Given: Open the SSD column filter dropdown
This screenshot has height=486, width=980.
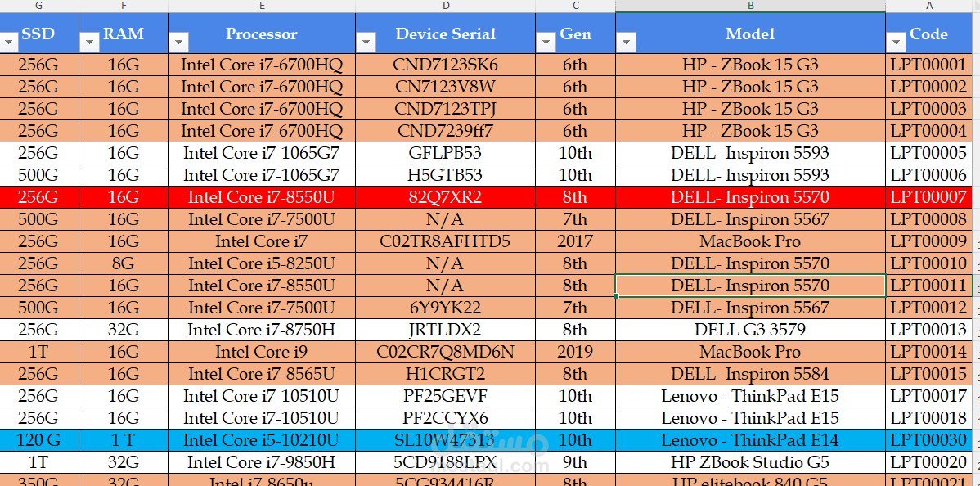Looking at the screenshot, I should click(10, 43).
